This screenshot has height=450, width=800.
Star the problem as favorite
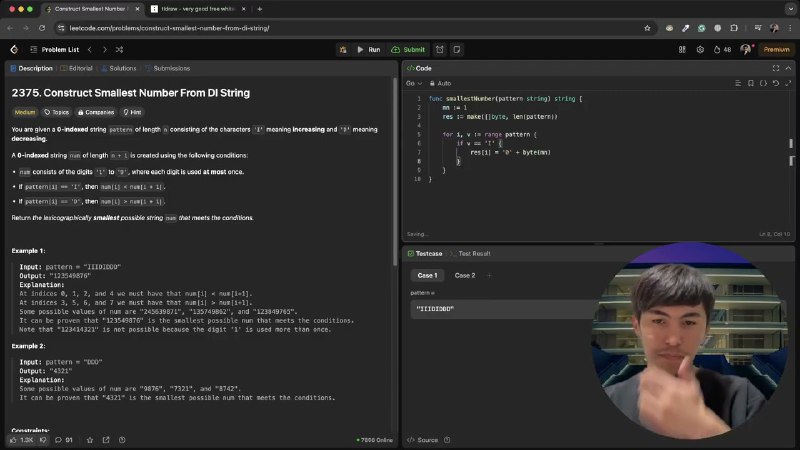pos(90,440)
